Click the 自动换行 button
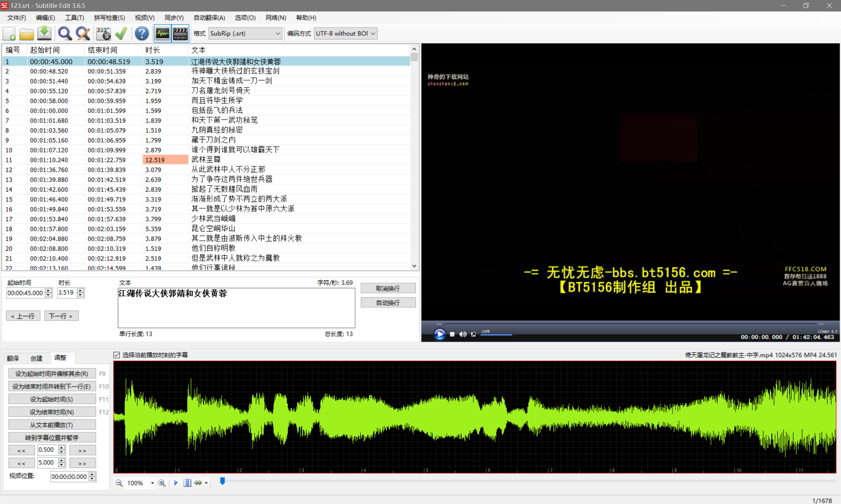The height and width of the screenshot is (504, 841). tap(388, 302)
